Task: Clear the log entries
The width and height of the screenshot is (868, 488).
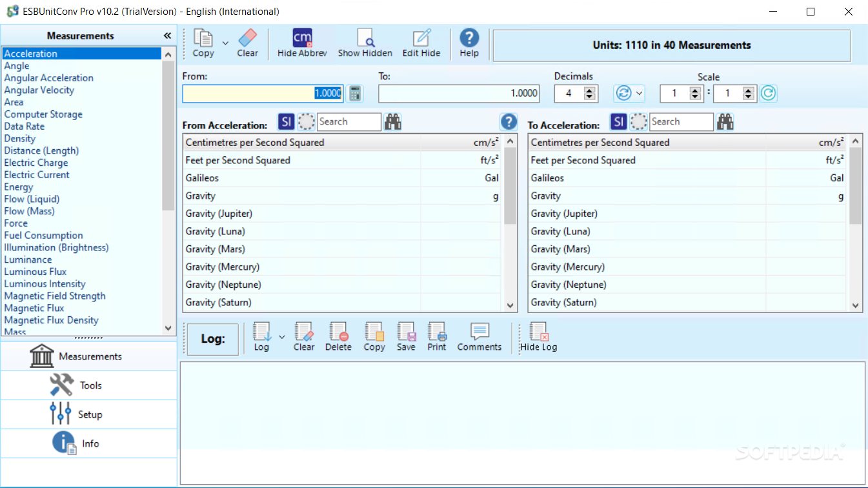Action: 304,337
